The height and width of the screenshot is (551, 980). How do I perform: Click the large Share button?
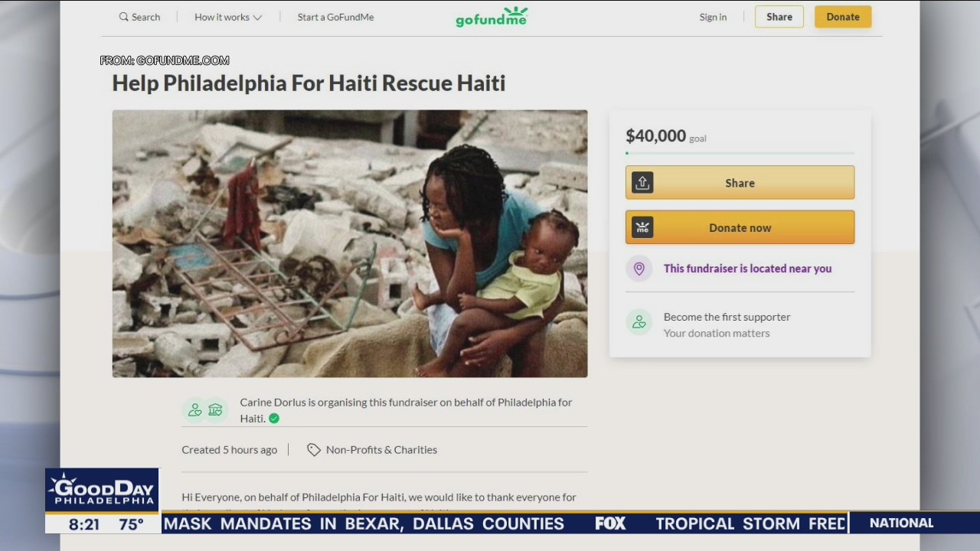point(740,183)
